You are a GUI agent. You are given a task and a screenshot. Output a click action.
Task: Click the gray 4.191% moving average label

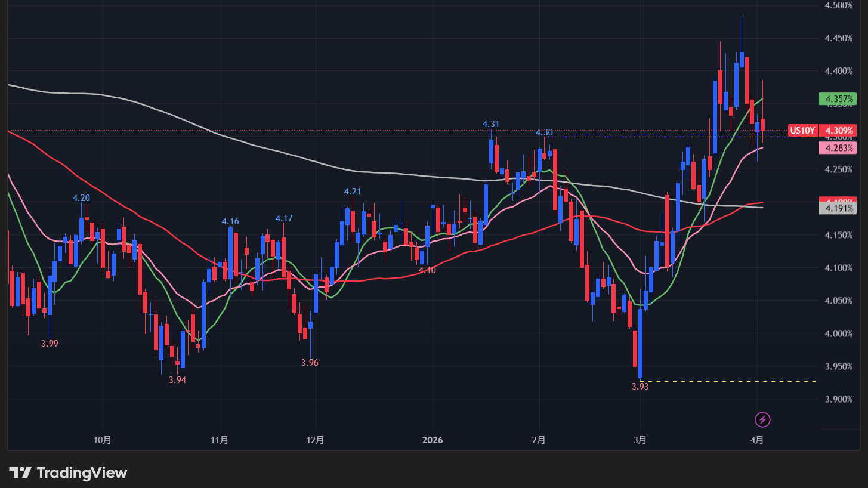click(838, 208)
